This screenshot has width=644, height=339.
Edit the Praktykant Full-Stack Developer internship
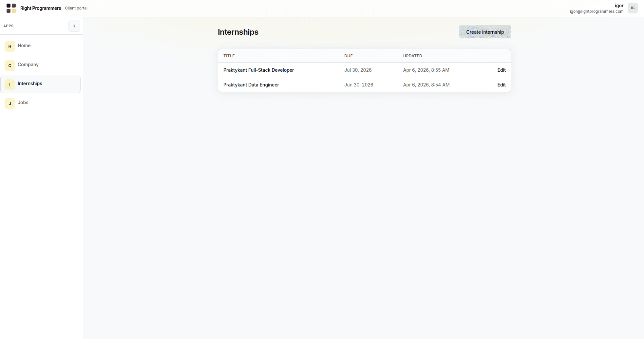click(501, 70)
